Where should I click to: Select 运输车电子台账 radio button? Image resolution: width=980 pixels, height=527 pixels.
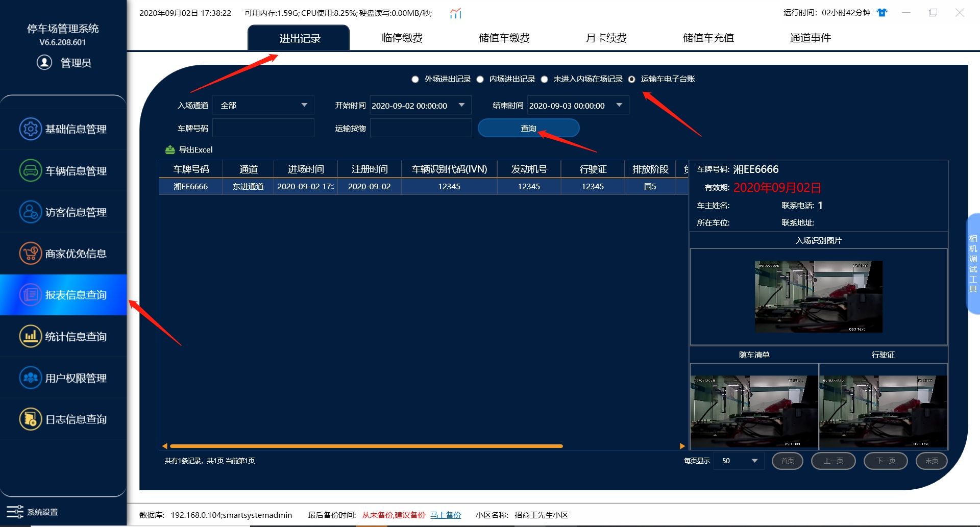[631, 79]
